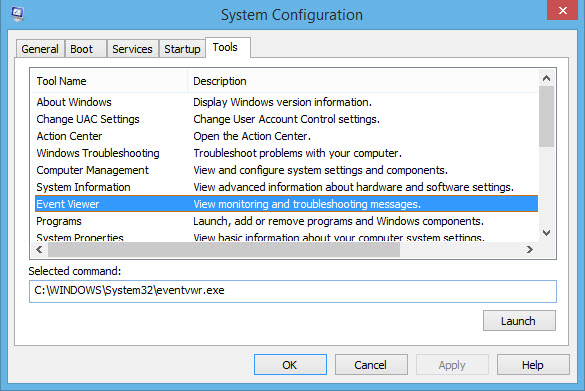
Task: Select the System Properties tool
Action: (x=80, y=237)
